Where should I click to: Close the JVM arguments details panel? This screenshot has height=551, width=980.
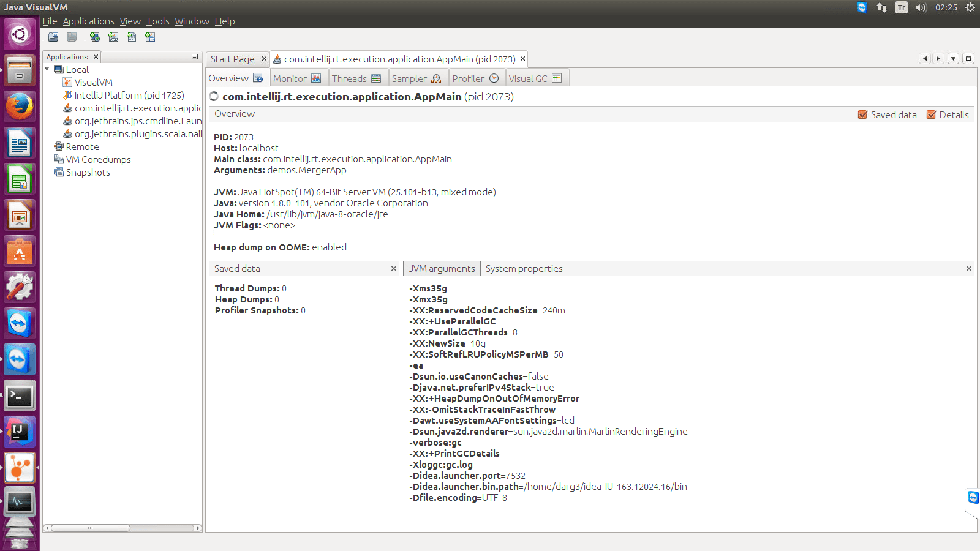tap(969, 269)
